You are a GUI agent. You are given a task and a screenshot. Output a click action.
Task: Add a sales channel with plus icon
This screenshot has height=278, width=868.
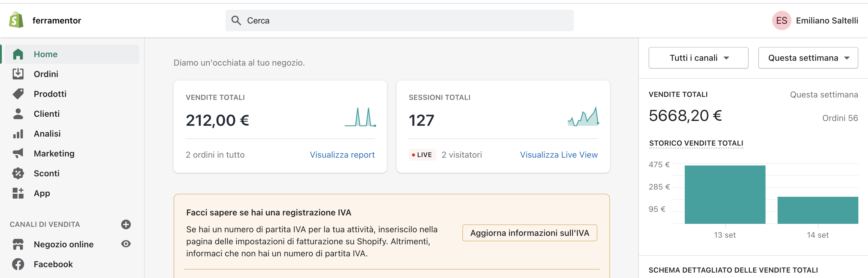(126, 224)
